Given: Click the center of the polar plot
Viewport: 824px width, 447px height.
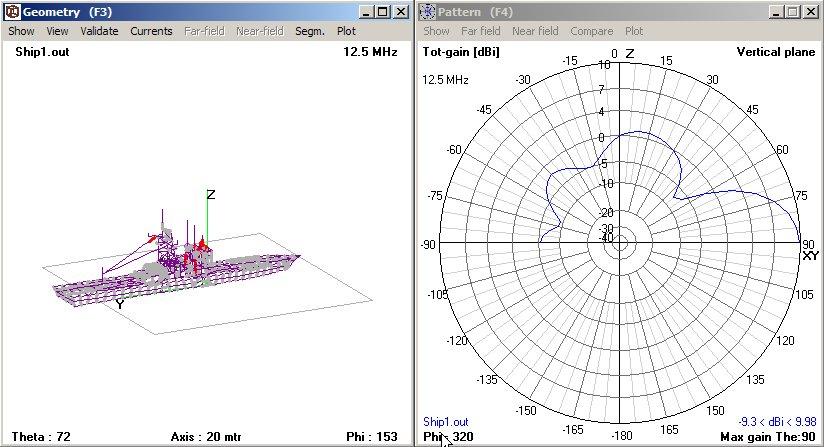Looking at the screenshot, I should pos(620,243).
